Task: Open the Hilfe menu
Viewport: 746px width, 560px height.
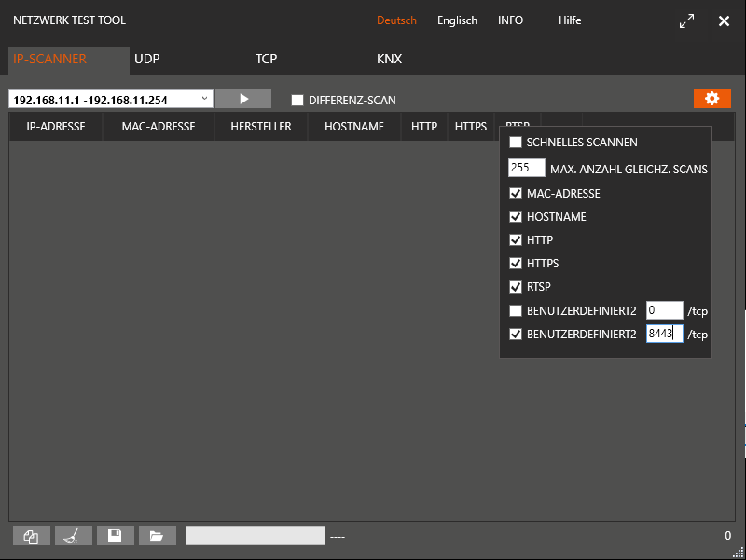Action: click(x=570, y=20)
